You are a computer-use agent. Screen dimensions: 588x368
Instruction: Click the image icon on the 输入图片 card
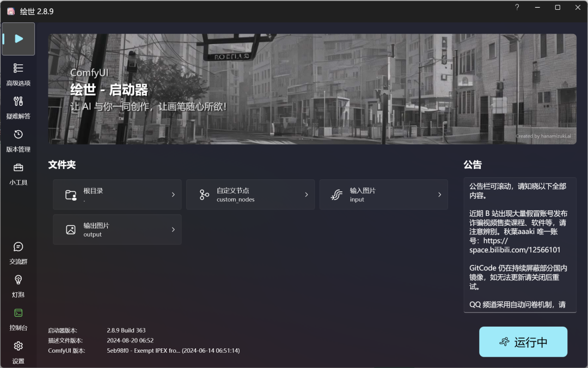point(336,195)
